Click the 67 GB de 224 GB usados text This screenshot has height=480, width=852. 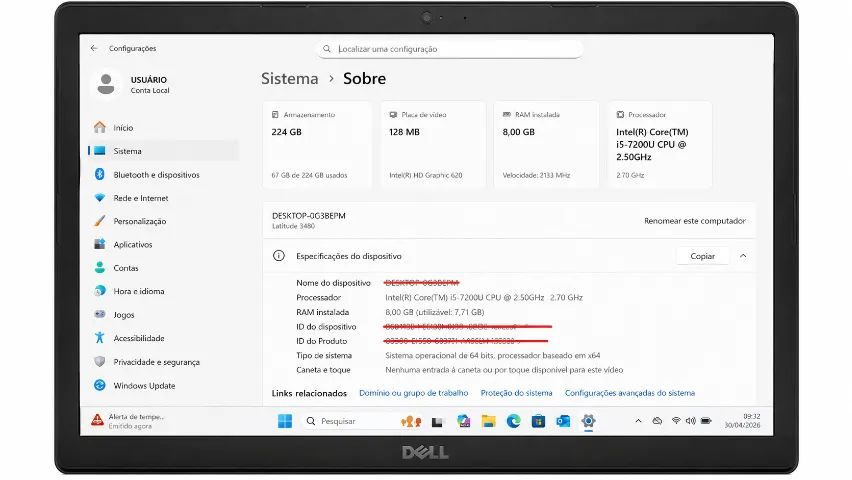[x=309, y=176]
